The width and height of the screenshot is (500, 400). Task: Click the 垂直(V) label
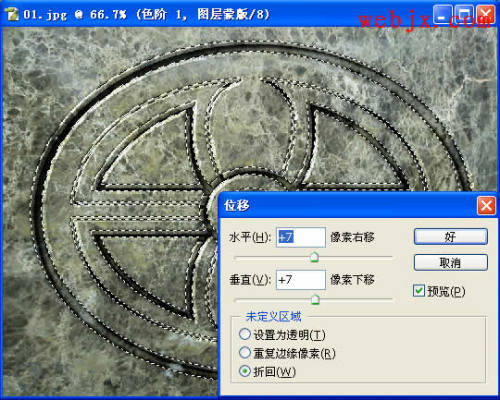[x=250, y=280]
